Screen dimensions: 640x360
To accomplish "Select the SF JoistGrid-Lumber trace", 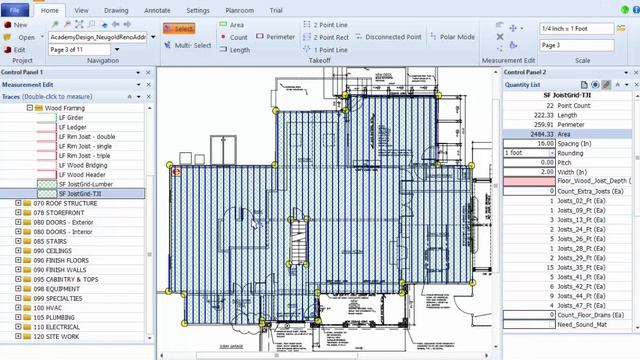I will [86, 184].
